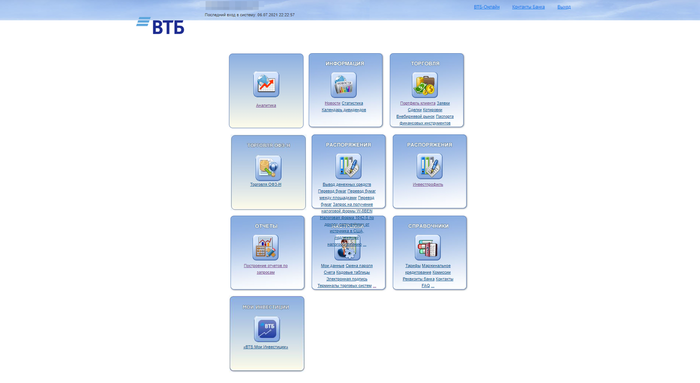Open the Смена пароля link
The width and height of the screenshot is (700, 383).
point(359,266)
